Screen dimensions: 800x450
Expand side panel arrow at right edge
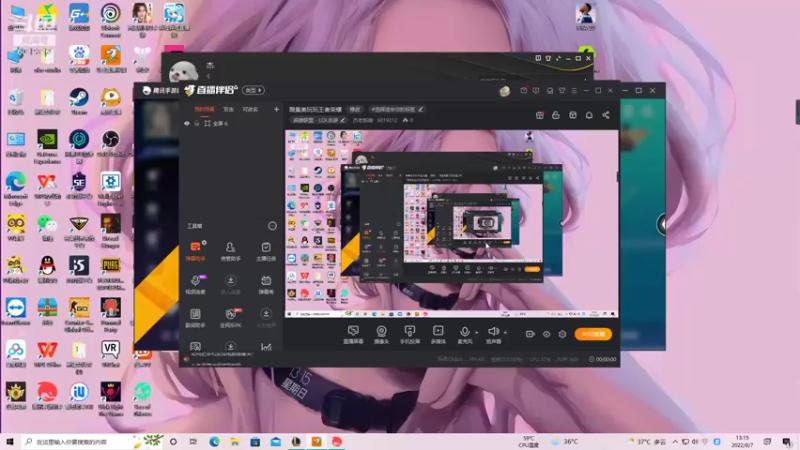662,224
